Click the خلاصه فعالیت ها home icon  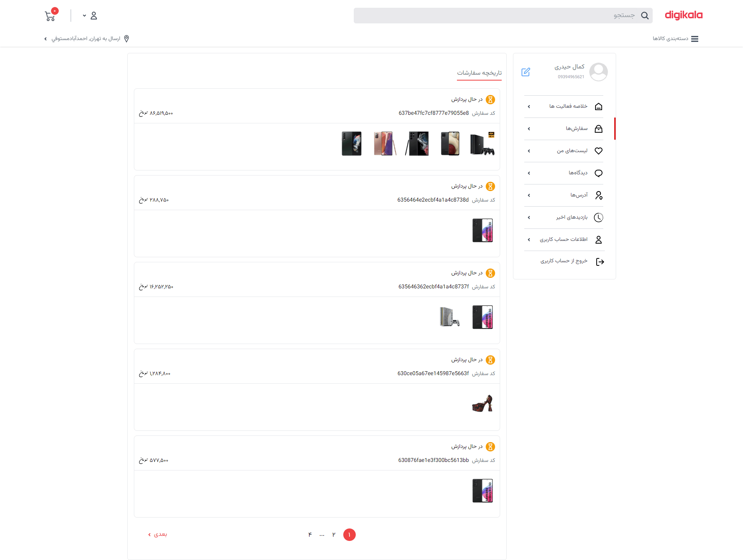[x=599, y=107]
